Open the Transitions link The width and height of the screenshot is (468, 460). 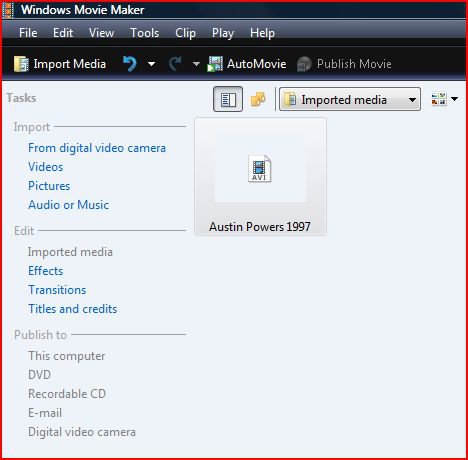click(57, 290)
